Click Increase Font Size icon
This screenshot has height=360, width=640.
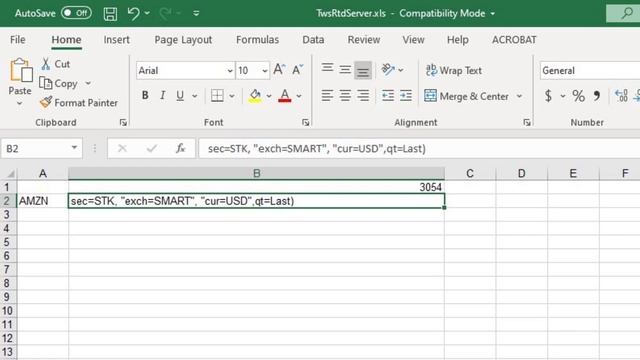(279, 70)
